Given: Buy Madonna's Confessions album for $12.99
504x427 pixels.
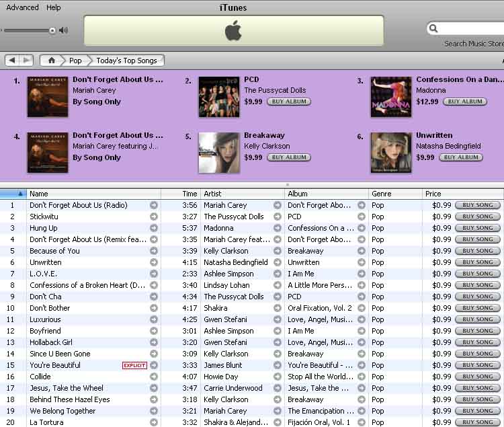Looking at the screenshot, I should (465, 102).
